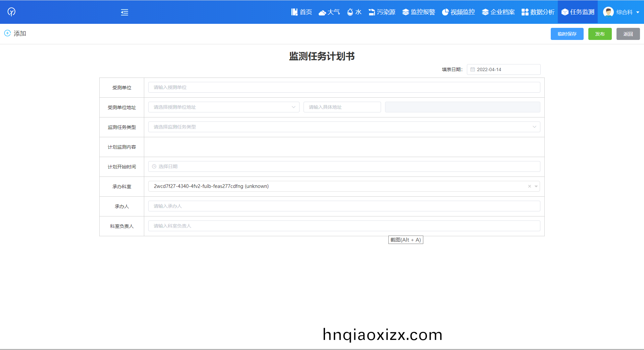This screenshot has width=644, height=350.
Task: Click the user avatar icon
Action: [608, 12]
